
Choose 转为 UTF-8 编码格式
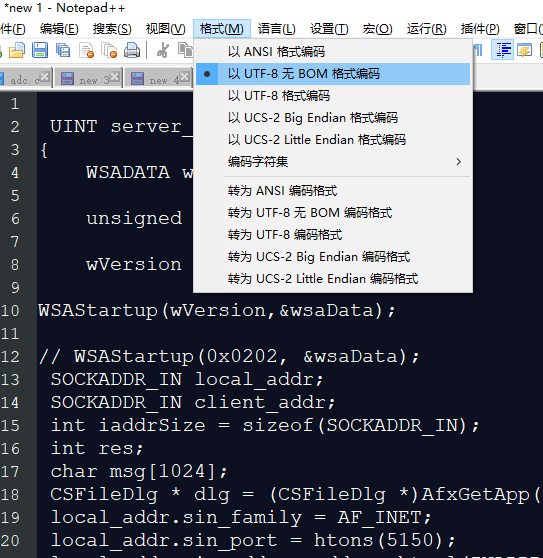click(x=333, y=235)
